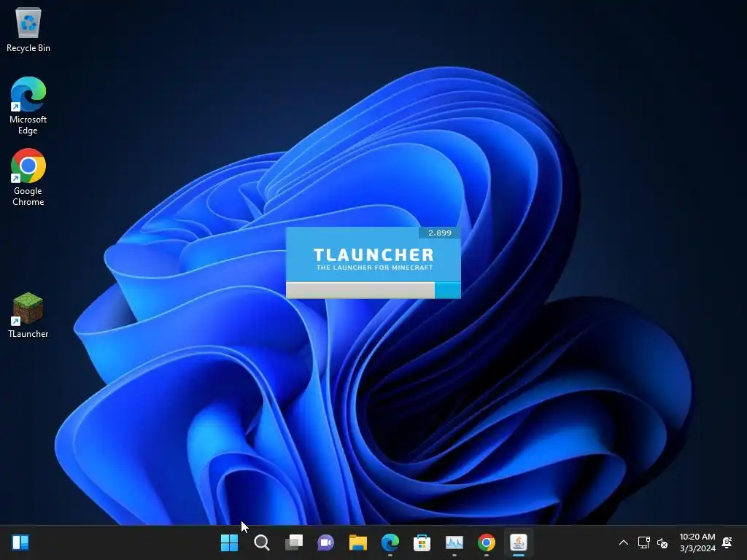
Task: Open the clock showing 10:20 AM
Action: click(x=697, y=542)
